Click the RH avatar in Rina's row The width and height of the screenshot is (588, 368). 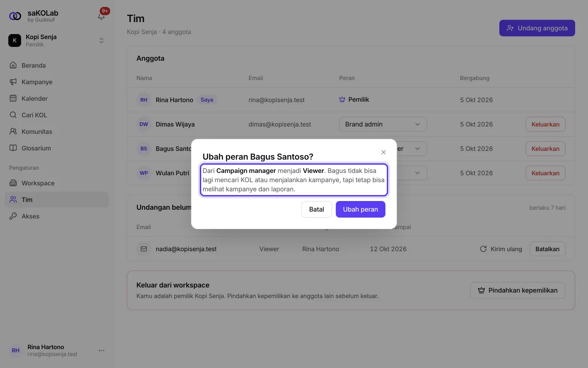coord(144,100)
